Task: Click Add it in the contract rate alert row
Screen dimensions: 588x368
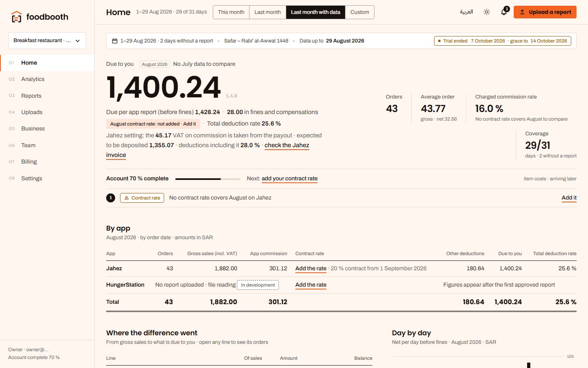Action: pos(569,197)
